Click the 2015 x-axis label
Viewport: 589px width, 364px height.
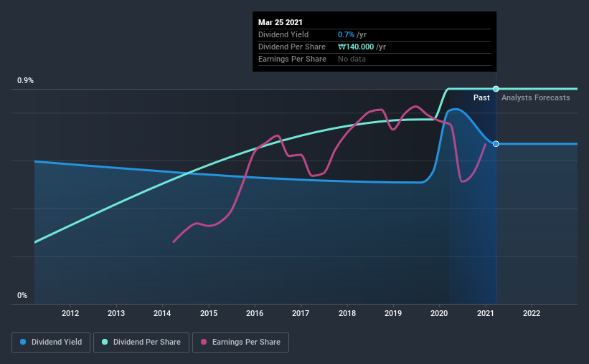point(209,313)
